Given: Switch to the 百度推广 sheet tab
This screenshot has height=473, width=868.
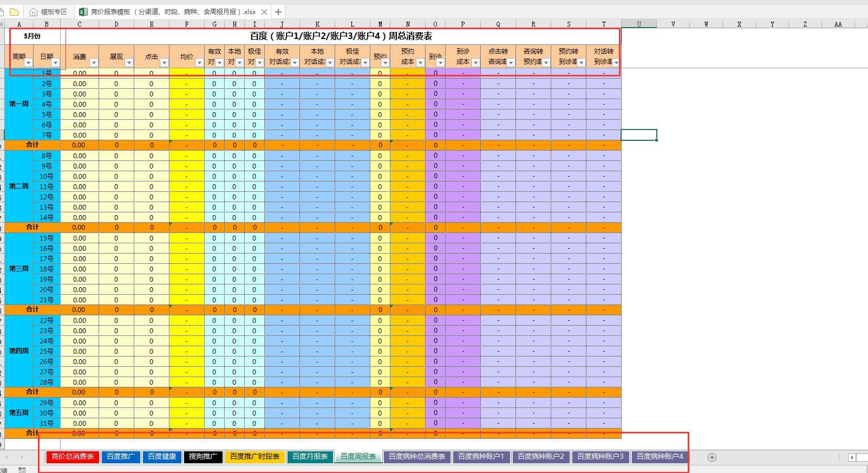Looking at the screenshot, I should point(121,457).
